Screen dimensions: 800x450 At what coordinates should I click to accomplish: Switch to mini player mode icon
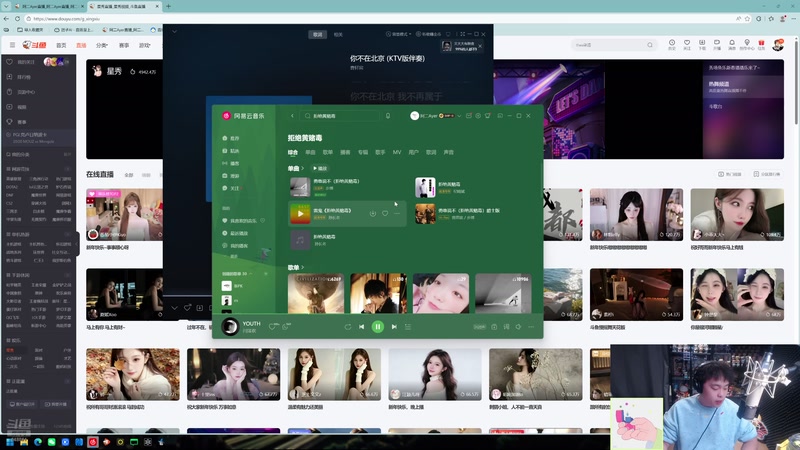click(x=500, y=116)
